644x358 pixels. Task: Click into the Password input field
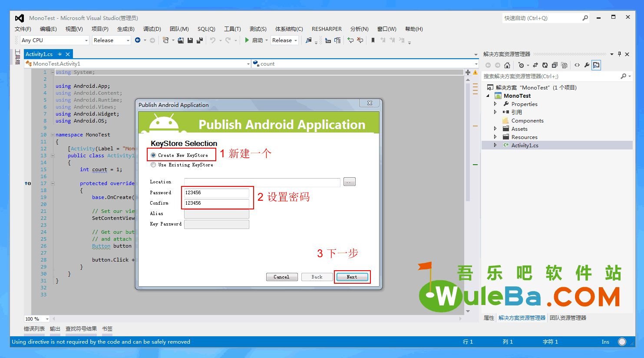coord(216,192)
